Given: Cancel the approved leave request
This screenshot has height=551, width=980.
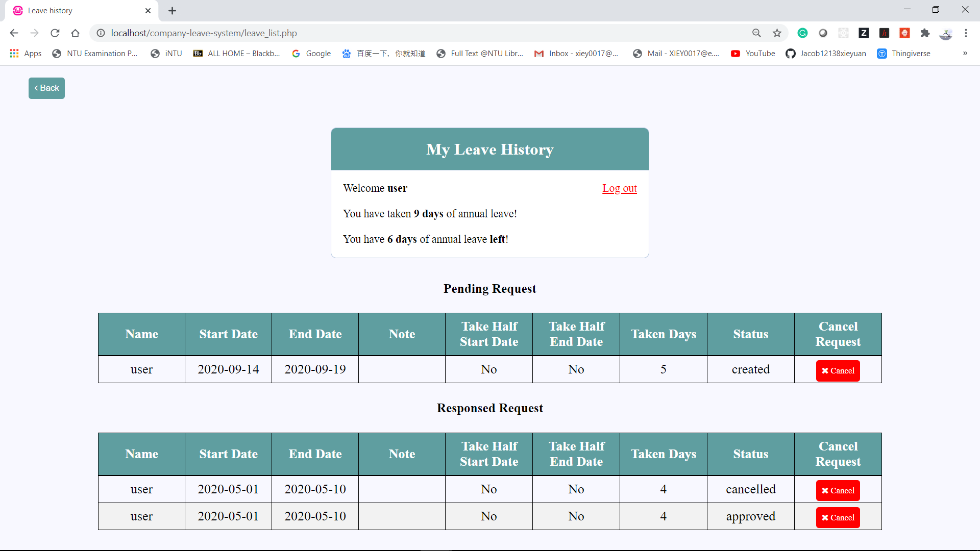Looking at the screenshot, I should pyautogui.click(x=838, y=518).
